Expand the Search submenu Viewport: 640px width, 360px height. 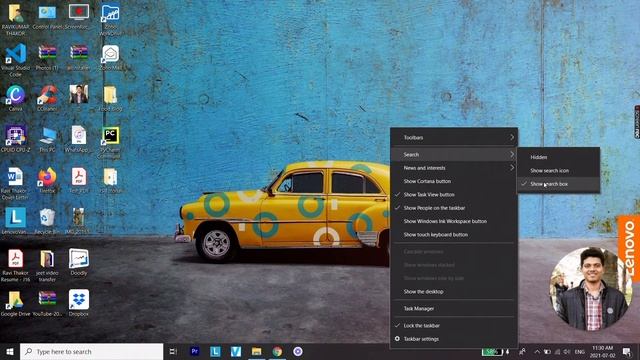(454, 154)
